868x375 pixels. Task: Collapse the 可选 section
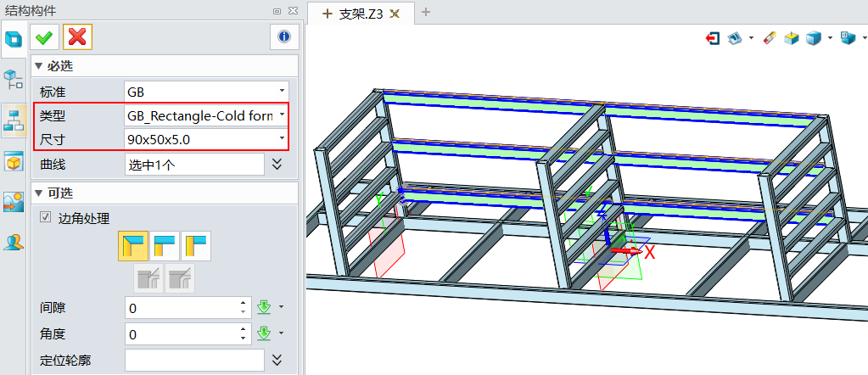click(x=38, y=193)
